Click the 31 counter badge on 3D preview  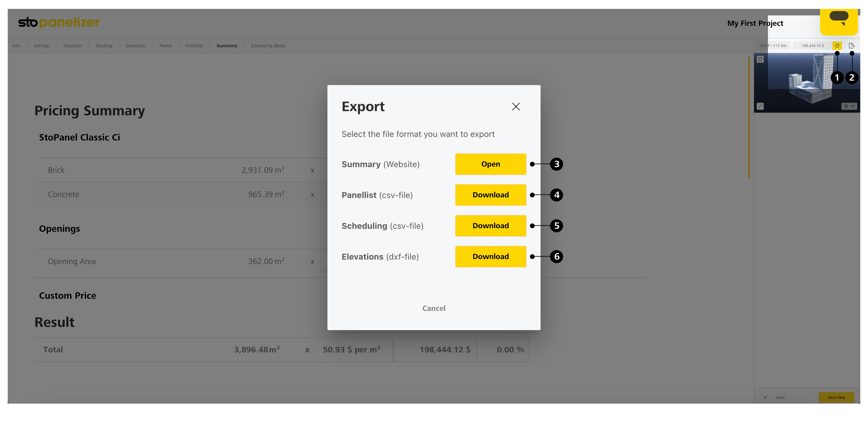849,106
